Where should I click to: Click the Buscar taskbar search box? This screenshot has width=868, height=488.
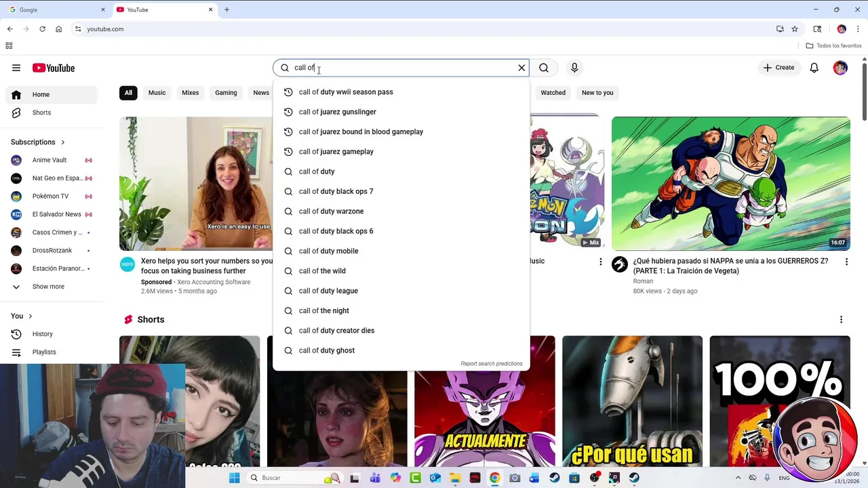tap(294, 478)
